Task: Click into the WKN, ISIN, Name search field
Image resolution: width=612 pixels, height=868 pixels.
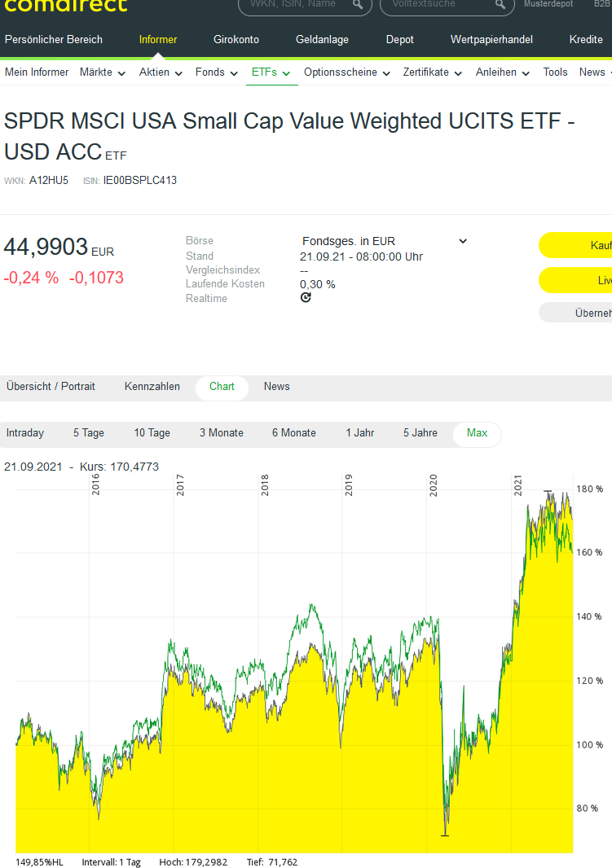Action: click(x=295, y=5)
